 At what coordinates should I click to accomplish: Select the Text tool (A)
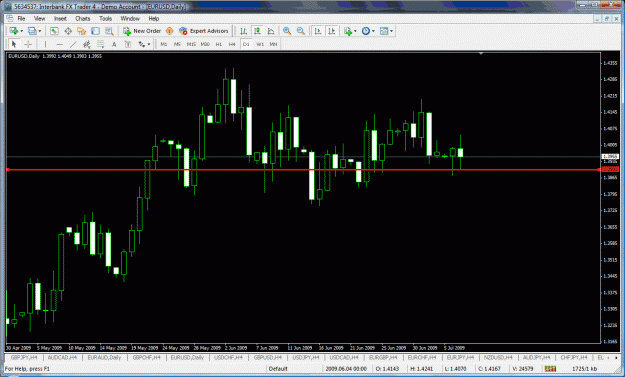[114, 44]
